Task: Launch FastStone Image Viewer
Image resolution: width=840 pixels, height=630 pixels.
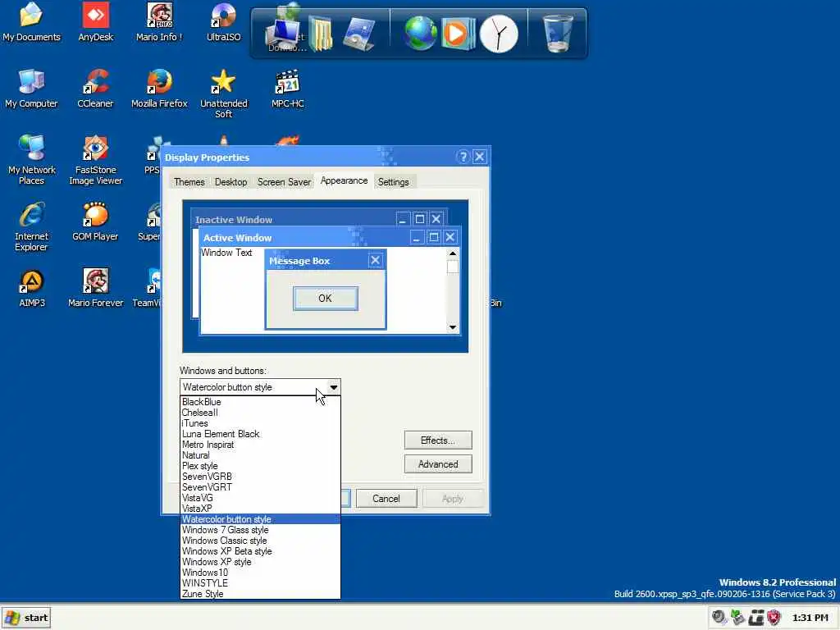Action: point(95,160)
